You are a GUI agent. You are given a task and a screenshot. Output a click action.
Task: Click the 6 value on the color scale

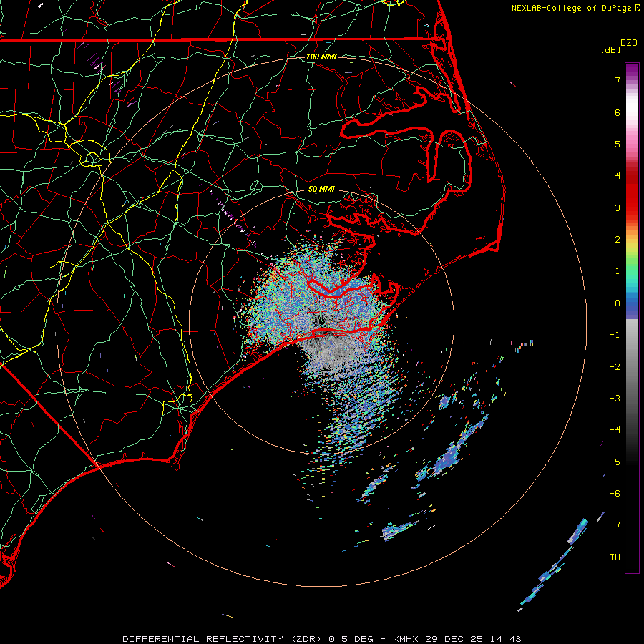click(x=618, y=112)
